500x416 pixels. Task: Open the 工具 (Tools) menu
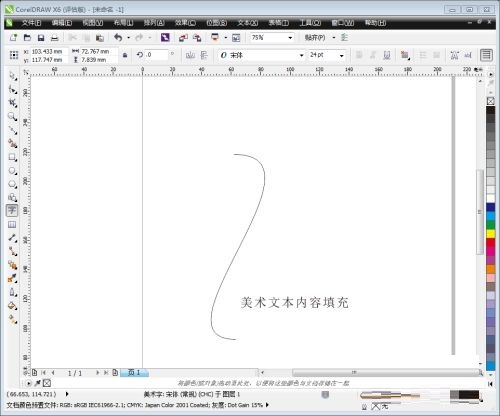310,23
